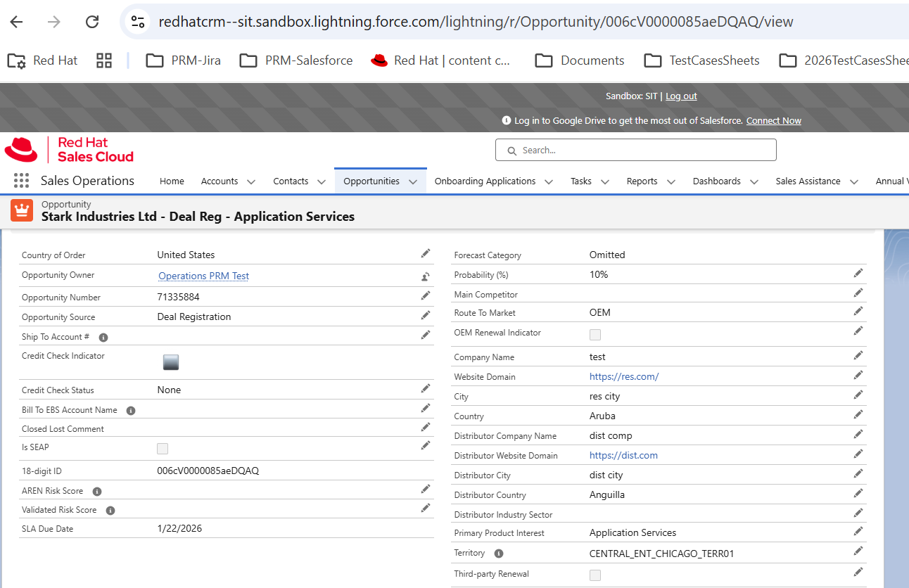Click the browser address bar URL
This screenshot has width=909, height=588.
(476, 22)
